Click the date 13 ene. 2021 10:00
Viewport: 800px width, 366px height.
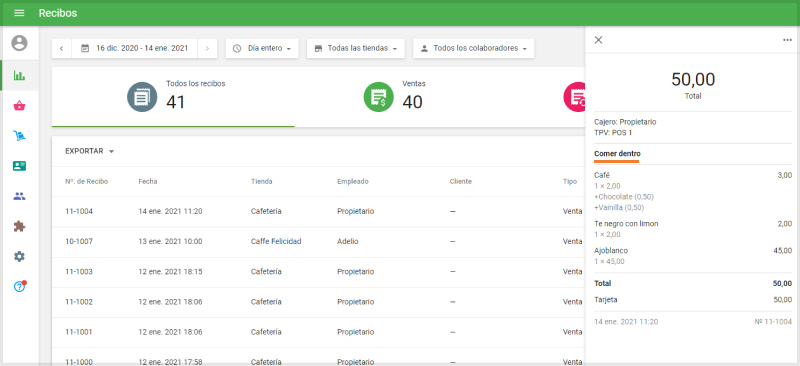tap(170, 241)
